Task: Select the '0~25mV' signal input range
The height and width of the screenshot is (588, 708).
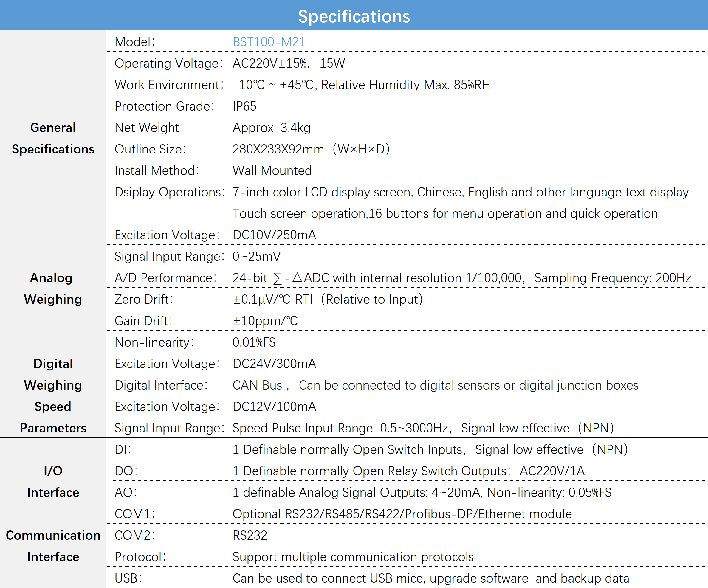Action: coord(257,256)
